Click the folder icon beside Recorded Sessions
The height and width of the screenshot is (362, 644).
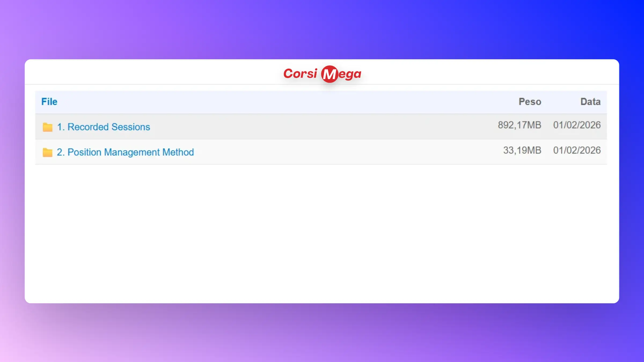tap(47, 127)
